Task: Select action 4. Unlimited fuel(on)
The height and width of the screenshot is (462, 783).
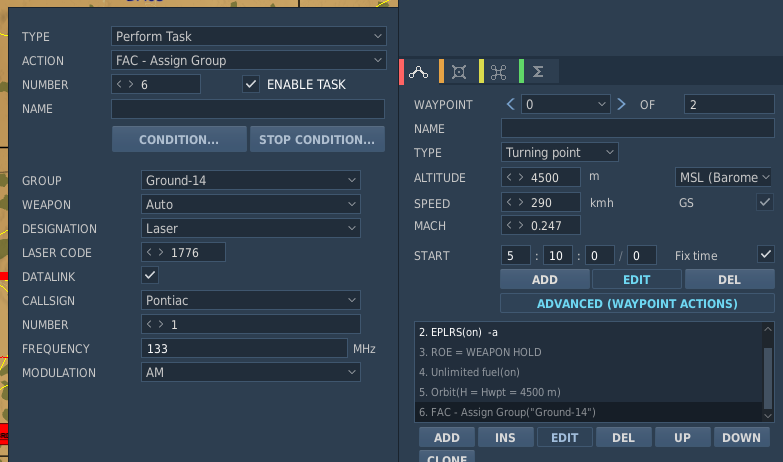Action: click(x=588, y=372)
